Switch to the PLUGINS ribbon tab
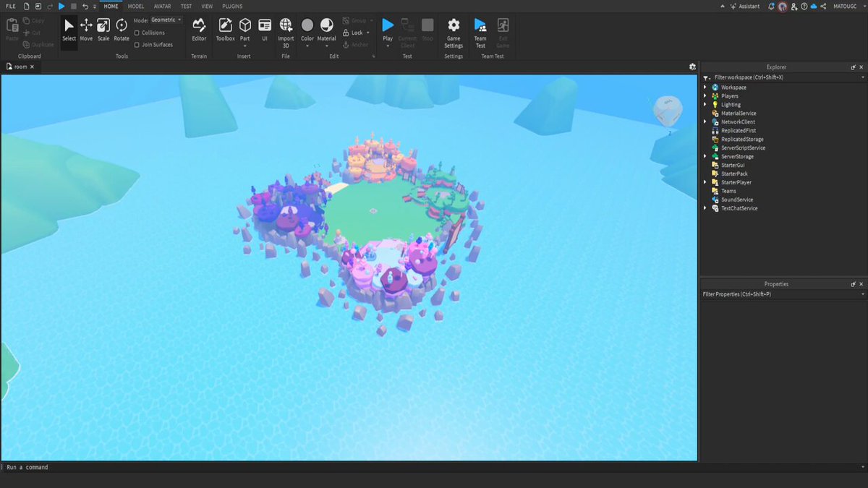The height and width of the screenshot is (488, 868). [232, 6]
